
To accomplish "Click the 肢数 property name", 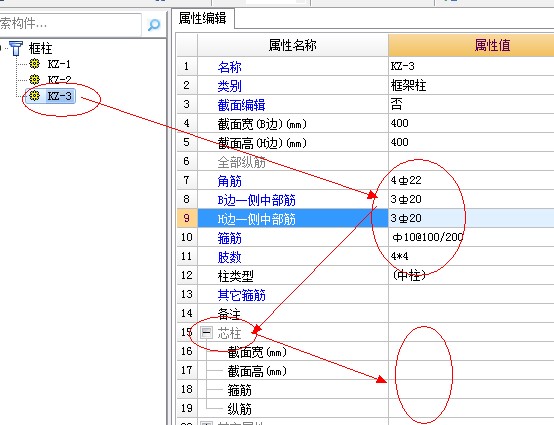I will [x=230, y=257].
